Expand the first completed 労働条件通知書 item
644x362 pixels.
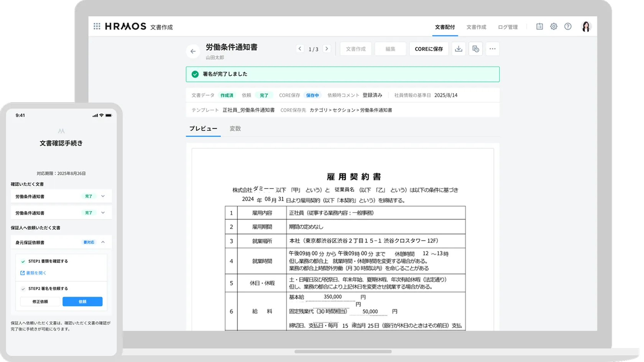(x=102, y=196)
